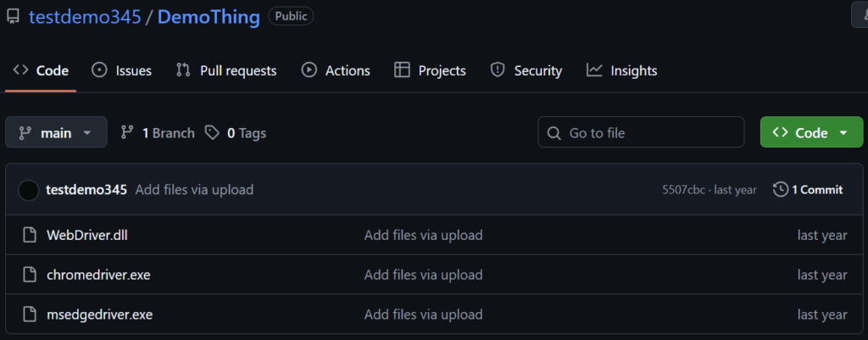Open the Pull requests tab
The image size is (868, 340).
[x=226, y=70]
